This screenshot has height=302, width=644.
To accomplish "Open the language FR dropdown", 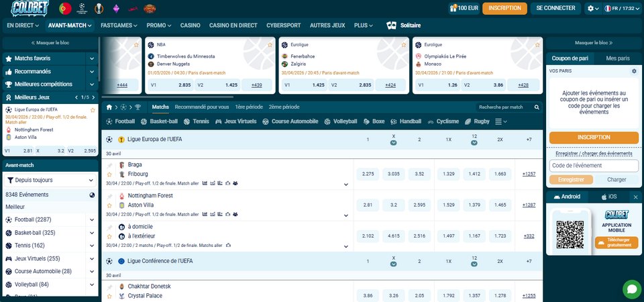I will click(x=623, y=8).
